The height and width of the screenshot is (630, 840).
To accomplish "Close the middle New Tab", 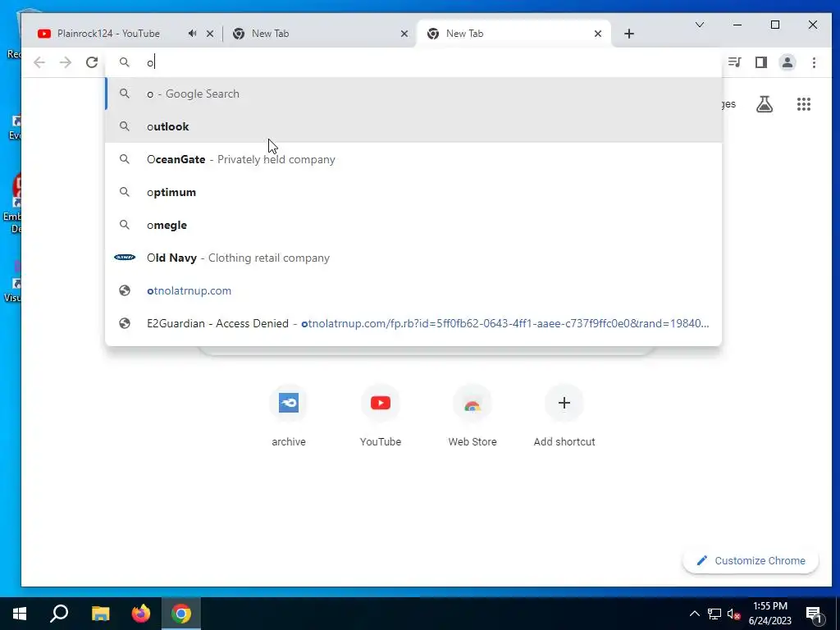I will 404,33.
